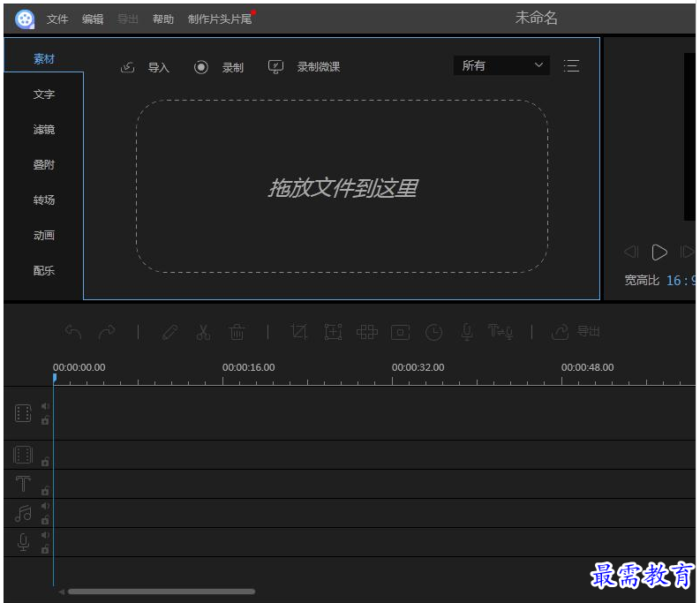Click the 00:00:48.00 ruler mark
700x603 pixels.
click(588, 367)
